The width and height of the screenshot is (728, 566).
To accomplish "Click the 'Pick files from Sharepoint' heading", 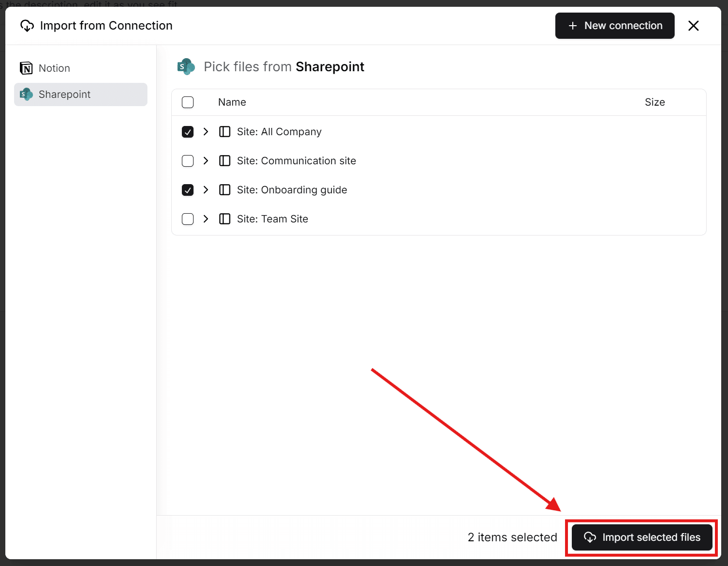I will point(284,67).
